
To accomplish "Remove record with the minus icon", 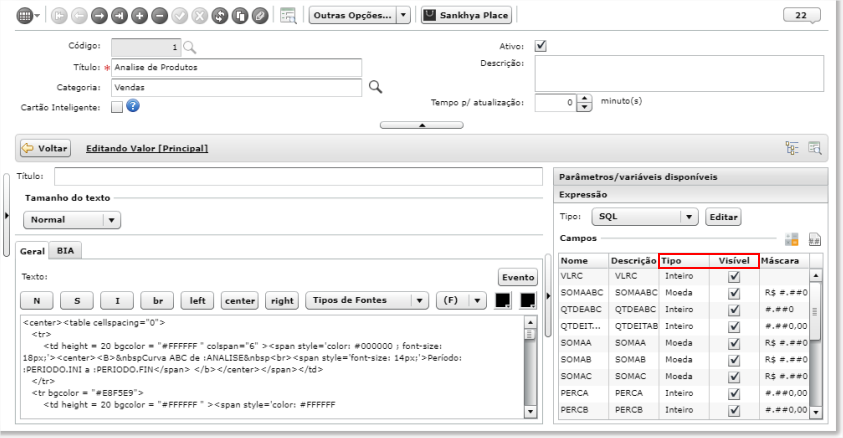I will pos(159,16).
